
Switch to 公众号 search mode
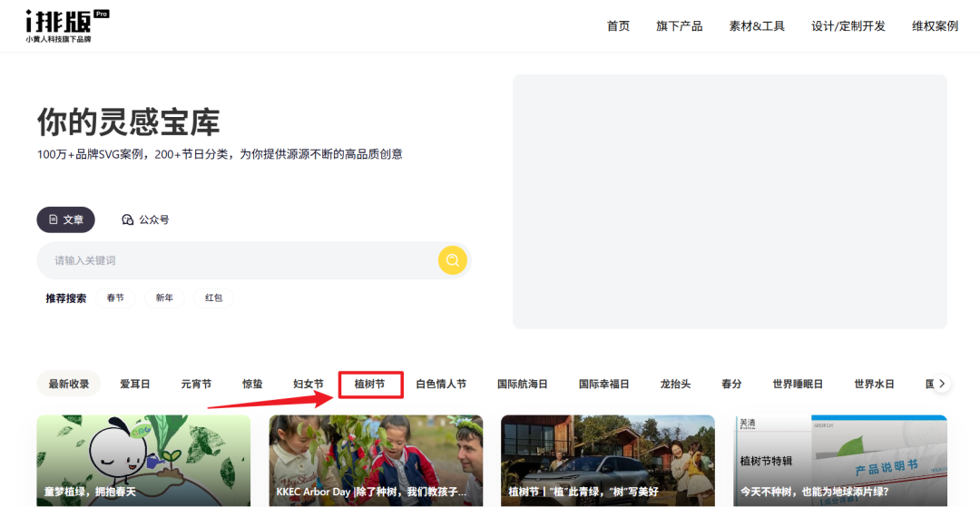[x=145, y=219]
